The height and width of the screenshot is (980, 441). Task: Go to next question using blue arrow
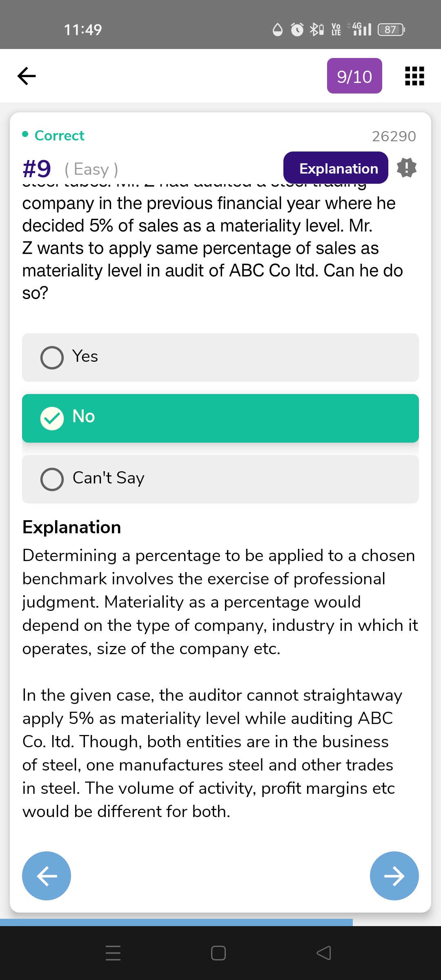[x=394, y=875]
